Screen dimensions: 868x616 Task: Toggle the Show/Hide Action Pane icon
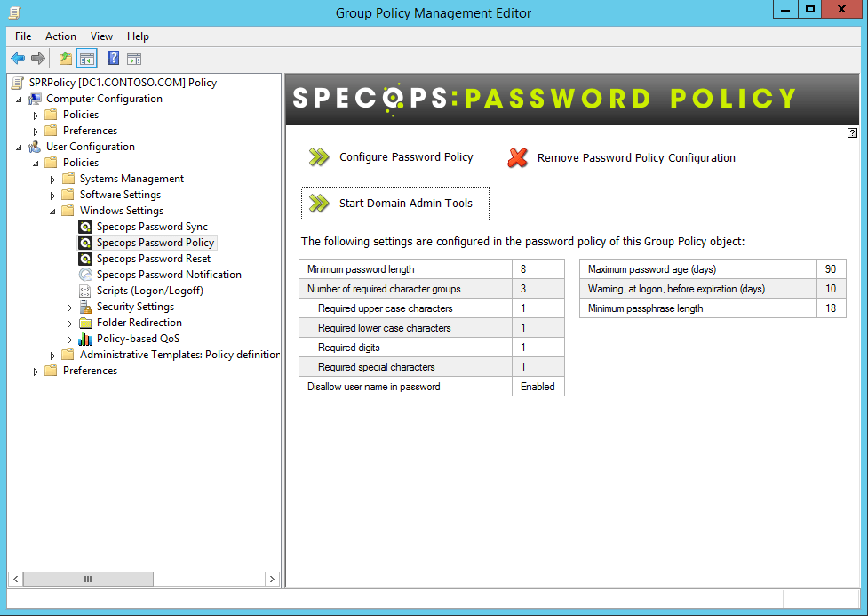(x=134, y=58)
